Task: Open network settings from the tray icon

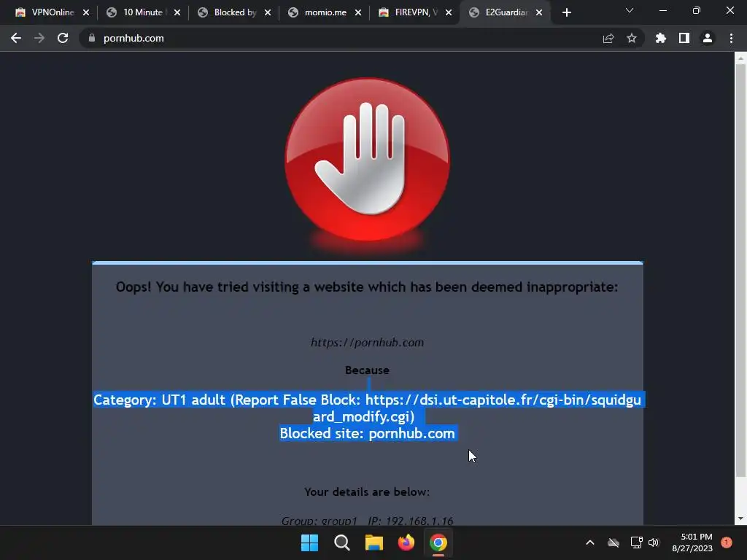Action: click(x=636, y=542)
